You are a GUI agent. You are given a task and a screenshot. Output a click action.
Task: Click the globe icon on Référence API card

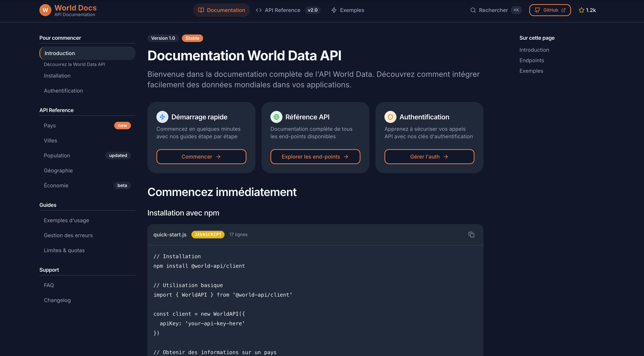[276, 117]
